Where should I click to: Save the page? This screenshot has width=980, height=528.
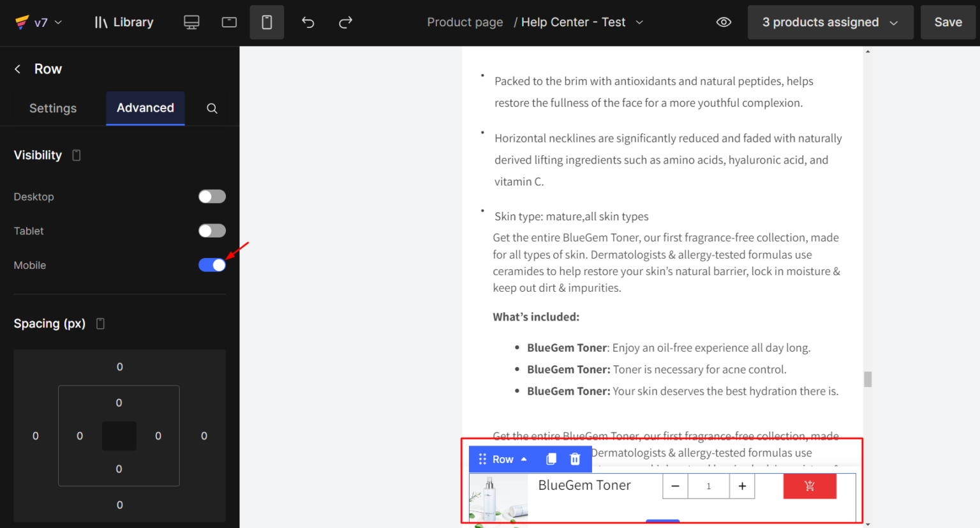[948, 22]
